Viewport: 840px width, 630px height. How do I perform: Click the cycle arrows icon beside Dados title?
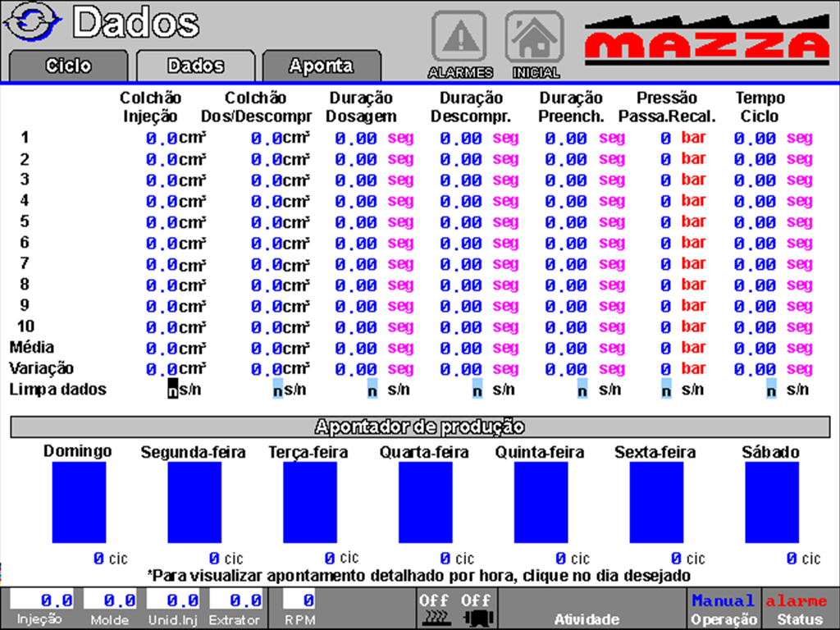pos(33,23)
